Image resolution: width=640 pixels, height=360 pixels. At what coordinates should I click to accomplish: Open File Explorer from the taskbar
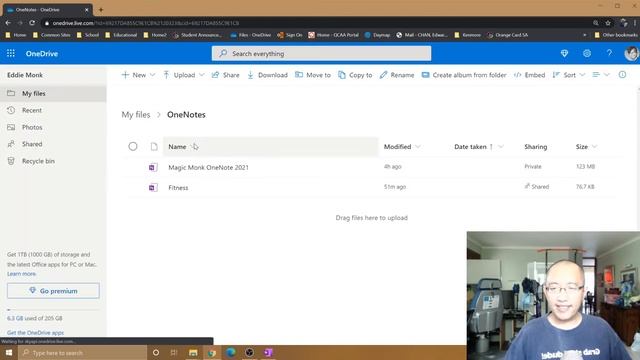(193, 353)
